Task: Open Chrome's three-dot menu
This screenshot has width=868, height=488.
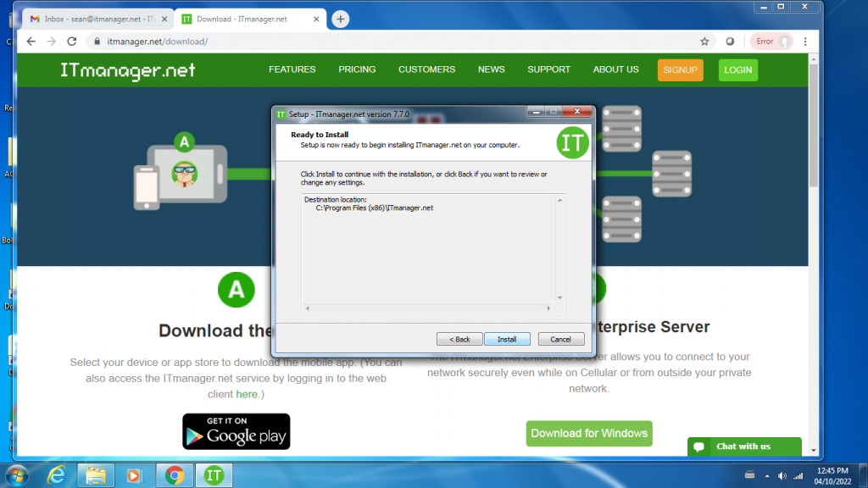Action: (x=804, y=41)
